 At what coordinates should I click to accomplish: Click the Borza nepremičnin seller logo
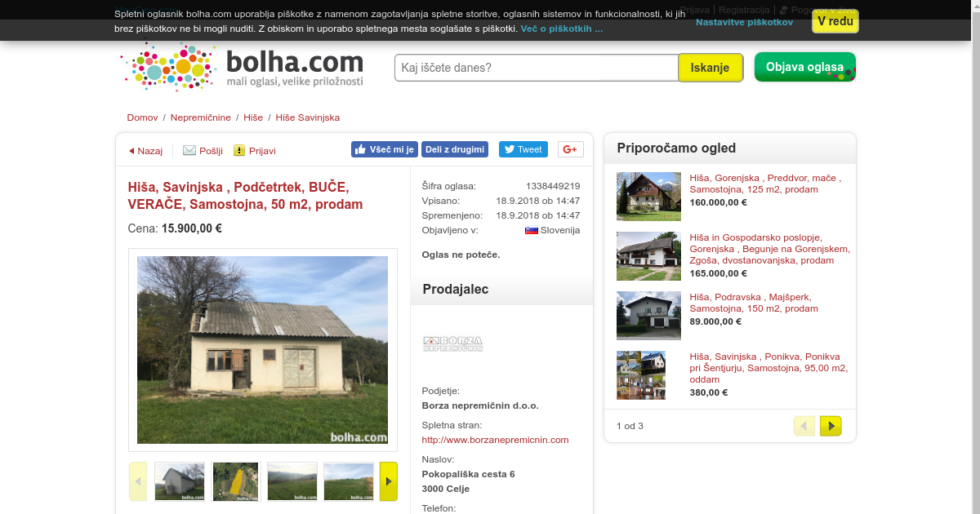(452, 343)
